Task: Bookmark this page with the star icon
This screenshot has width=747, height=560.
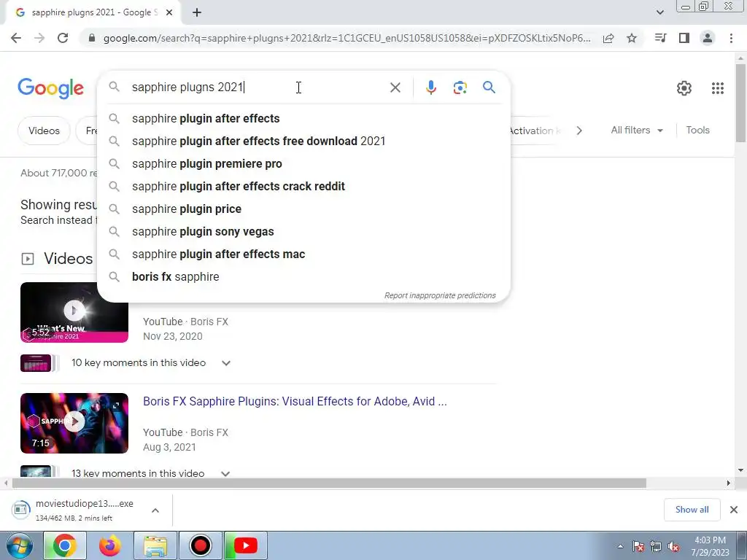Action: coord(632,38)
